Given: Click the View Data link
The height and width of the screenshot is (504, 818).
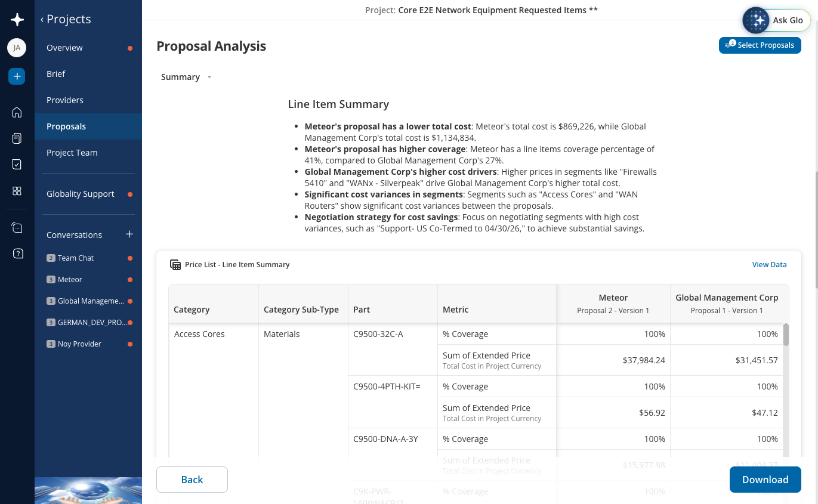Looking at the screenshot, I should (769, 265).
